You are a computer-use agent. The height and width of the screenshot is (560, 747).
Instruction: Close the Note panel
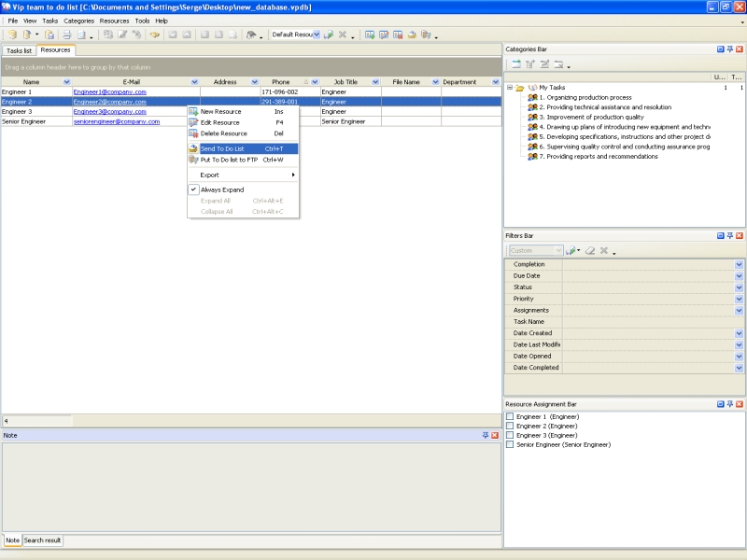(495, 435)
